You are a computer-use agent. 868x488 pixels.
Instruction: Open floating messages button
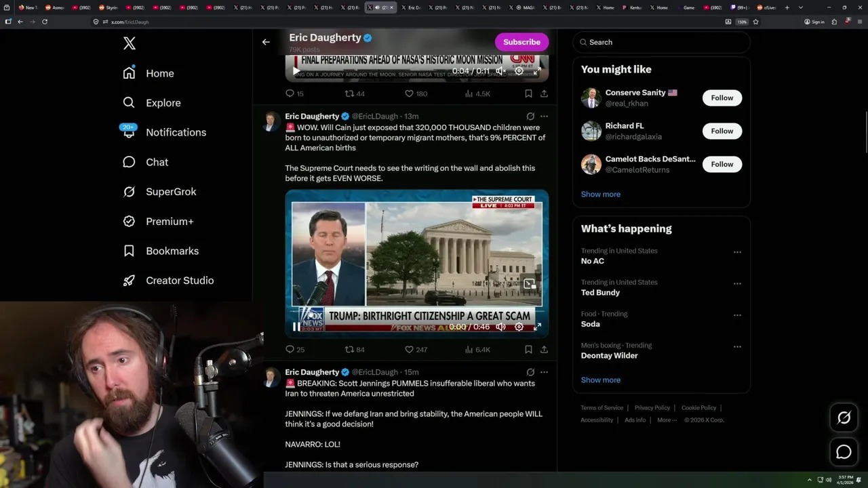pos(844,452)
